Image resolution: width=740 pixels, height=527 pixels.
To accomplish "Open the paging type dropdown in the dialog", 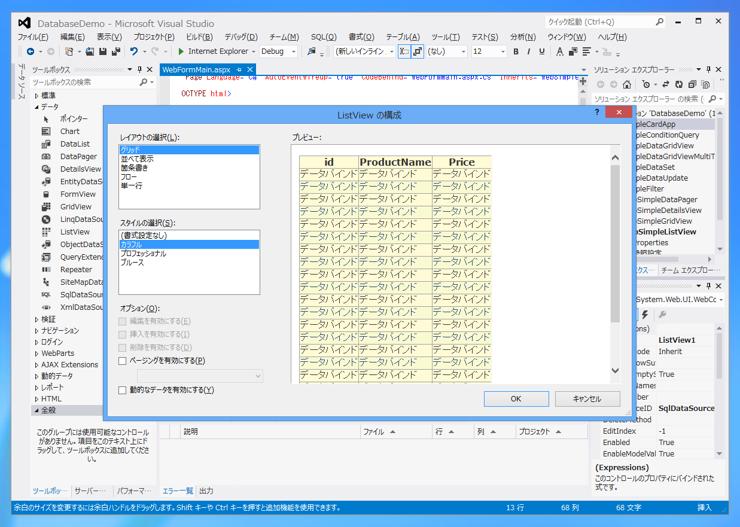I will click(x=200, y=376).
